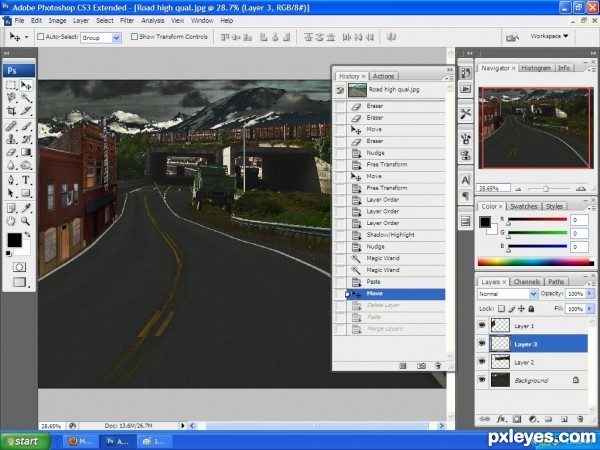
Task: Open the Filter menu
Action: click(x=127, y=21)
